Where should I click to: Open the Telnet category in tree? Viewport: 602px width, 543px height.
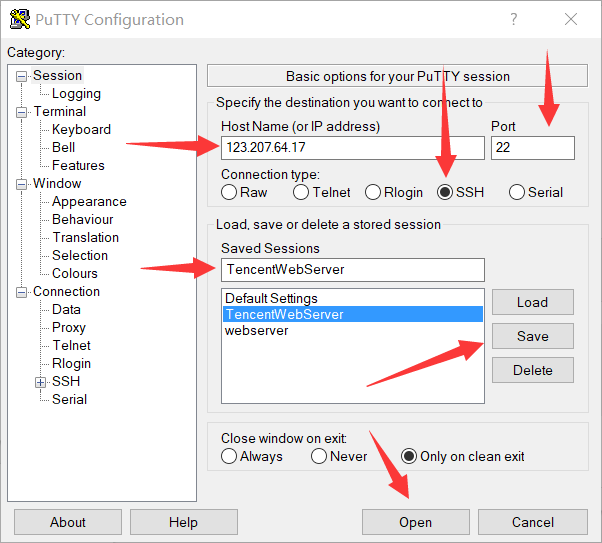(x=71, y=346)
